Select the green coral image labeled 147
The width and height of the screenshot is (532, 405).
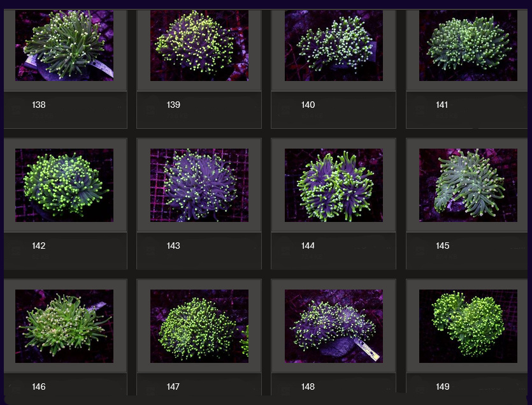pyautogui.click(x=199, y=326)
